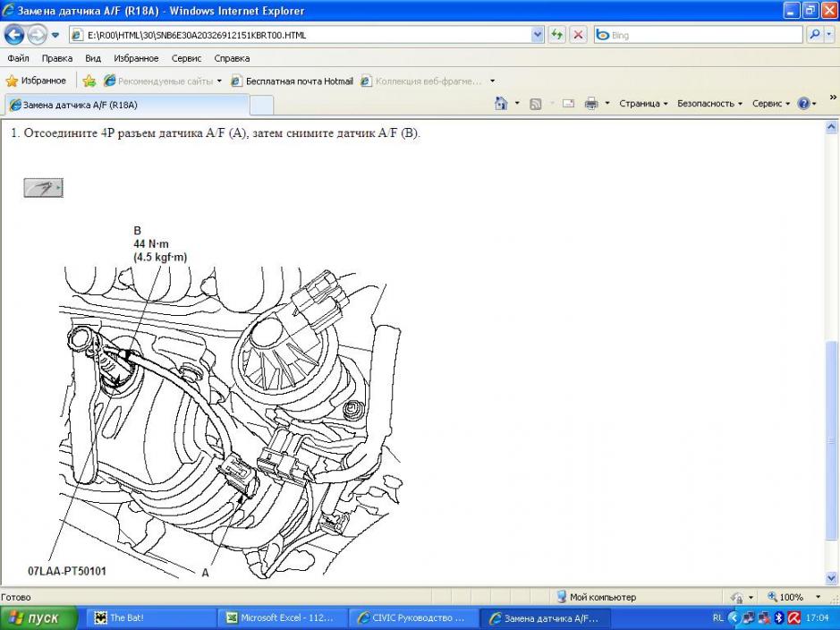Image resolution: width=840 pixels, height=630 pixels.
Task: Click the tool icon above the diagram
Action: click(x=43, y=187)
